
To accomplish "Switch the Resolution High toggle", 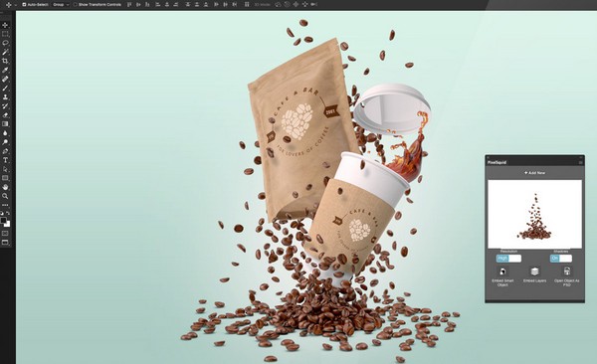I will coord(508,259).
